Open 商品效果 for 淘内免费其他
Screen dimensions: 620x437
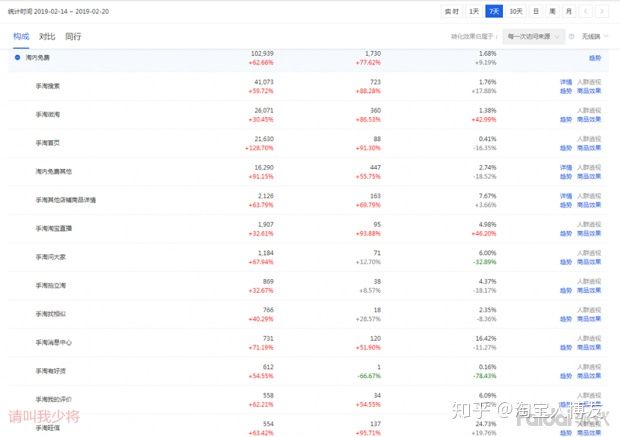pos(589,176)
